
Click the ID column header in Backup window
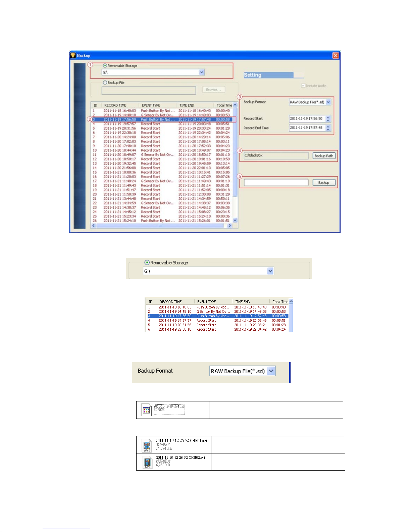(x=96, y=105)
